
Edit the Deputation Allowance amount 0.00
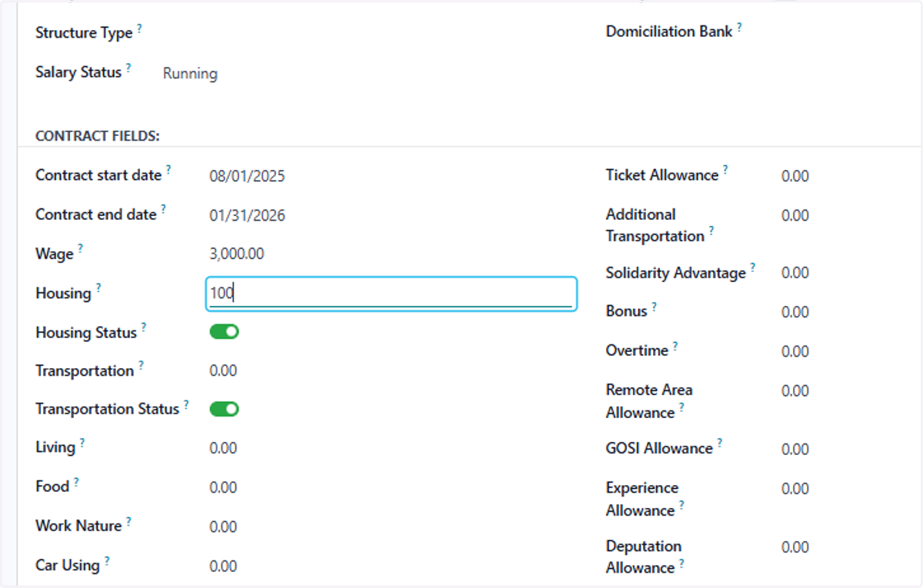(x=795, y=547)
